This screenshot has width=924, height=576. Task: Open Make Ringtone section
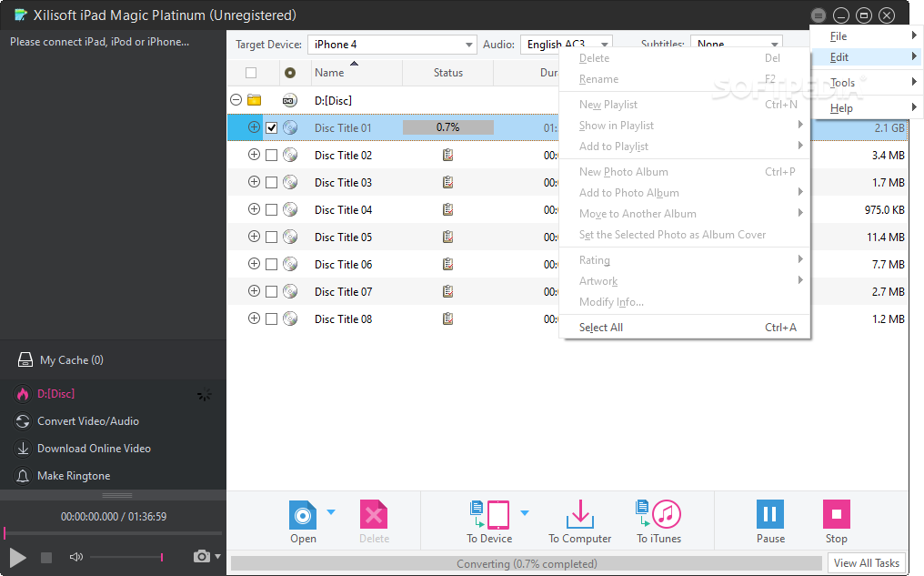(x=74, y=475)
